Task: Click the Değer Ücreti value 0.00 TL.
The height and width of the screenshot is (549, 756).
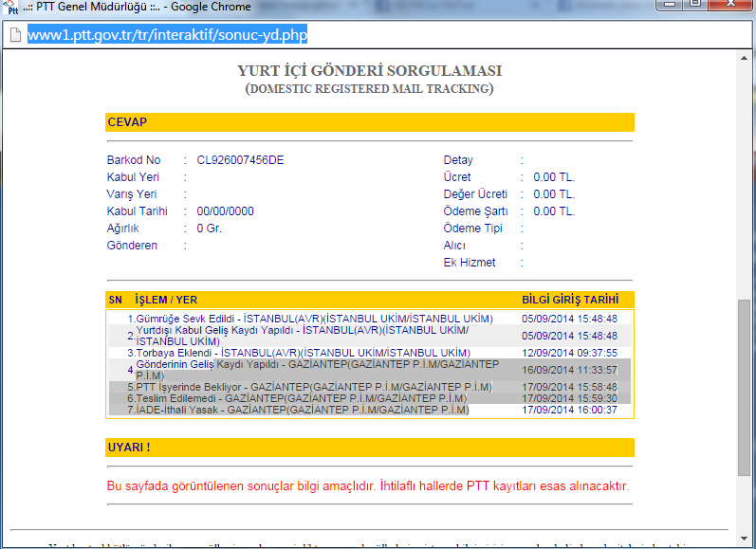Action: click(554, 194)
